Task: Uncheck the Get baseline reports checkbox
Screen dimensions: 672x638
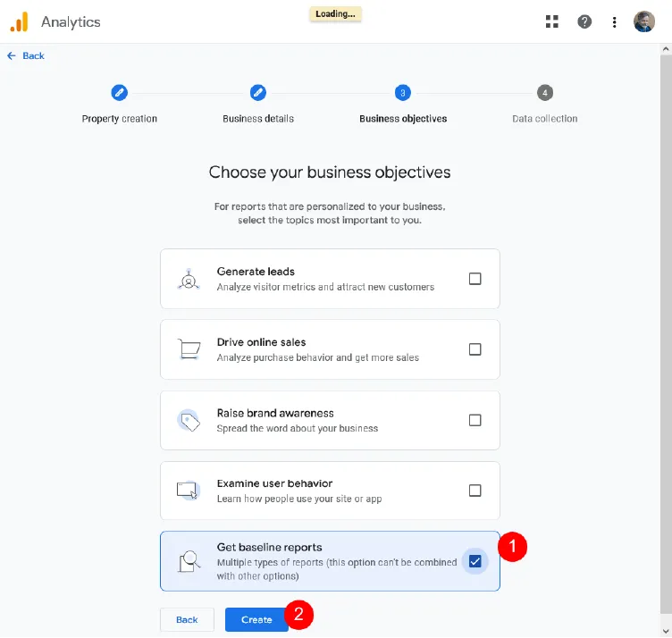Action: 475,561
